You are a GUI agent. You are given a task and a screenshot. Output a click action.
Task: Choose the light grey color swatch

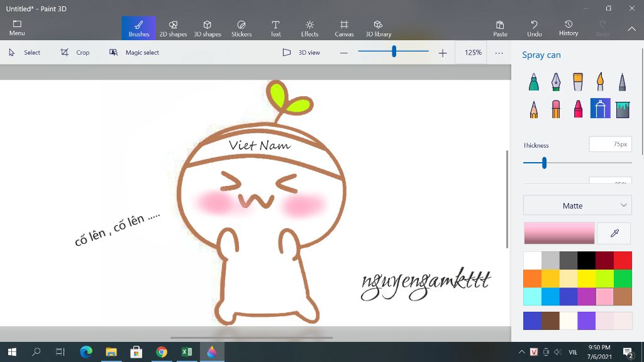[x=550, y=260]
